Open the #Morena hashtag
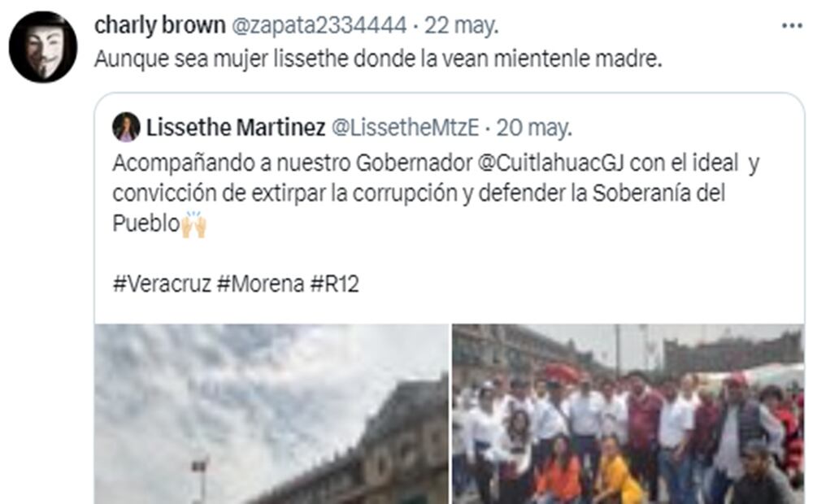This screenshot has width=817, height=504. [x=260, y=285]
